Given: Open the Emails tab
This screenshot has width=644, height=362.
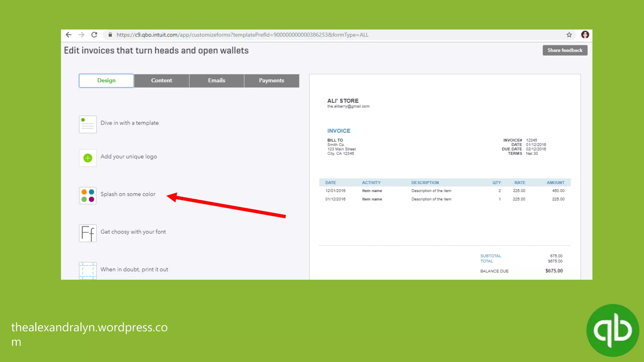Looking at the screenshot, I should click(x=216, y=80).
